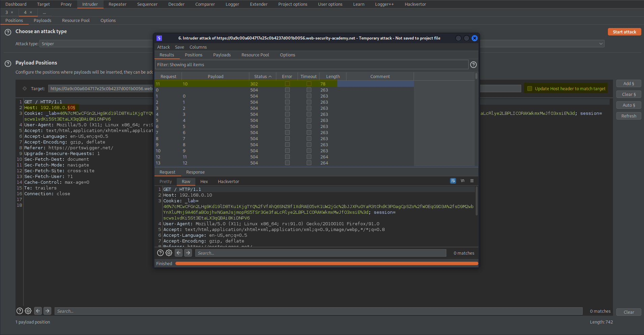Viewport: 644px width, 335px height.
Task: Toggle Error checkbox for request 13
Action: pos(287,163)
